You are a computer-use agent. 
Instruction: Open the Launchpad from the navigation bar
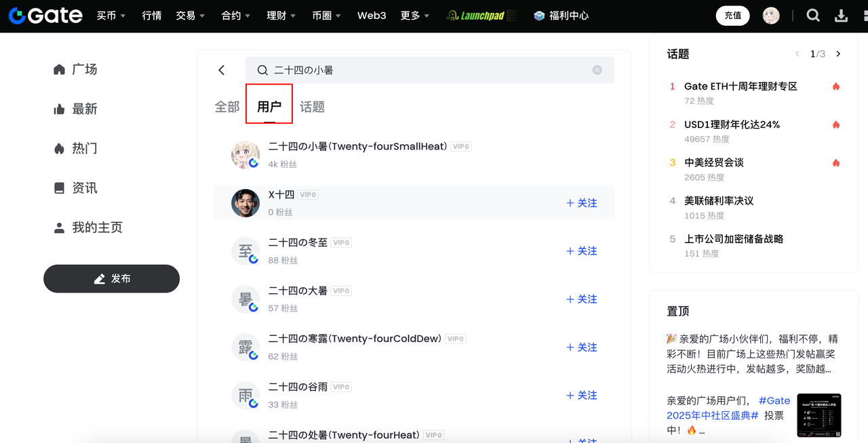(481, 15)
